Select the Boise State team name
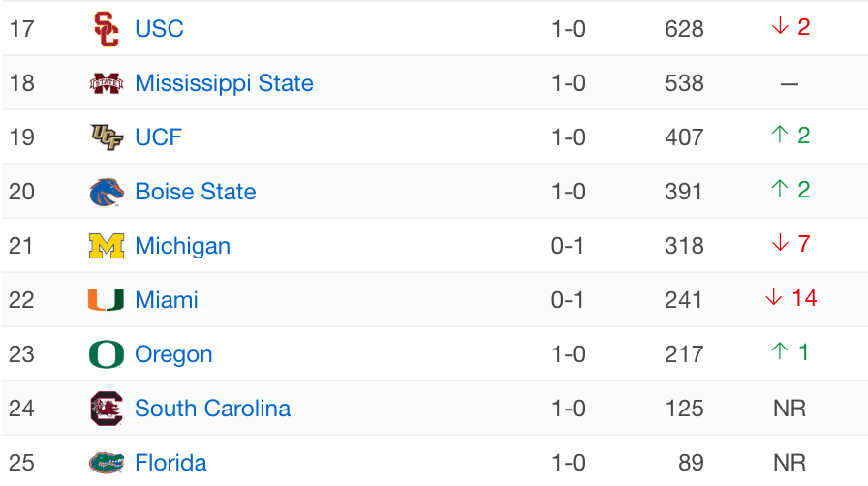 pos(196,192)
